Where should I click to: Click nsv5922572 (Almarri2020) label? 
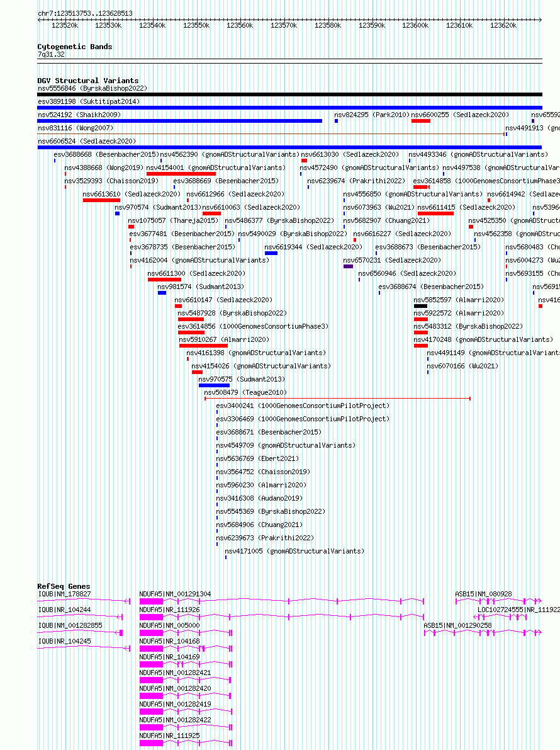coord(459,314)
